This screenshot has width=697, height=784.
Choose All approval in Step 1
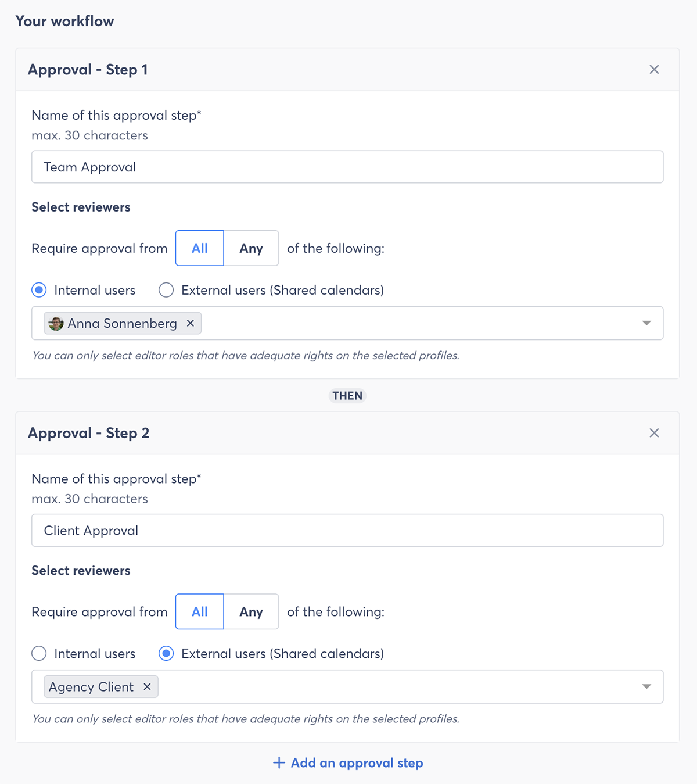tap(200, 248)
